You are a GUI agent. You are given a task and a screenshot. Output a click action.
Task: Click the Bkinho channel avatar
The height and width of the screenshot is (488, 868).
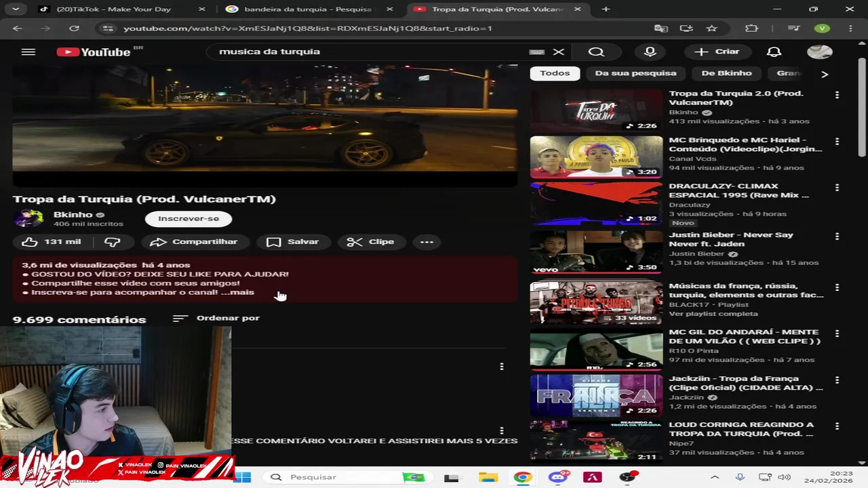click(x=28, y=218)
